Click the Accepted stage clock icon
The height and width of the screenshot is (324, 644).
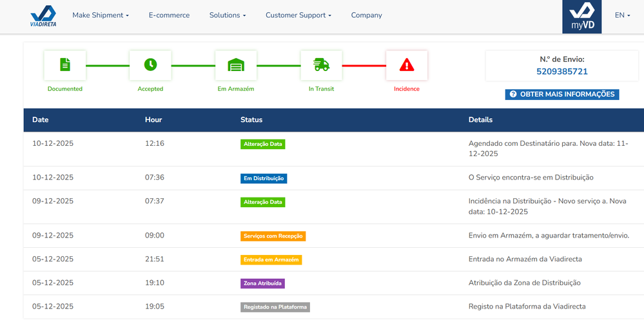pos(150,65)
